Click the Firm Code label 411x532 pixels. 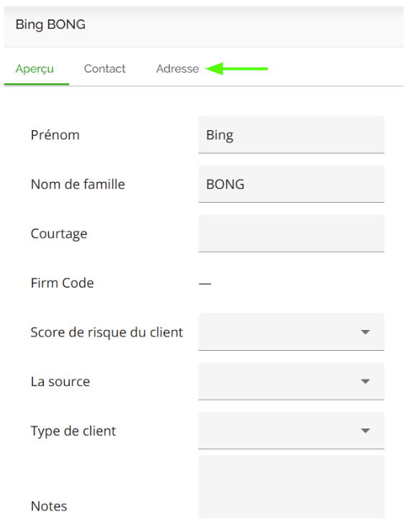click(62, 283)
